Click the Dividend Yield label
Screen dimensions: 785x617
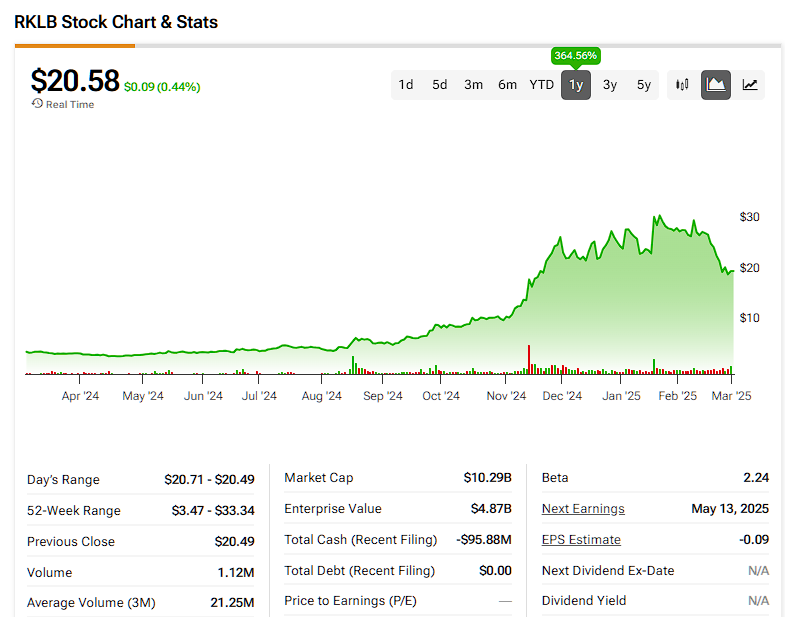pos(584,600)
